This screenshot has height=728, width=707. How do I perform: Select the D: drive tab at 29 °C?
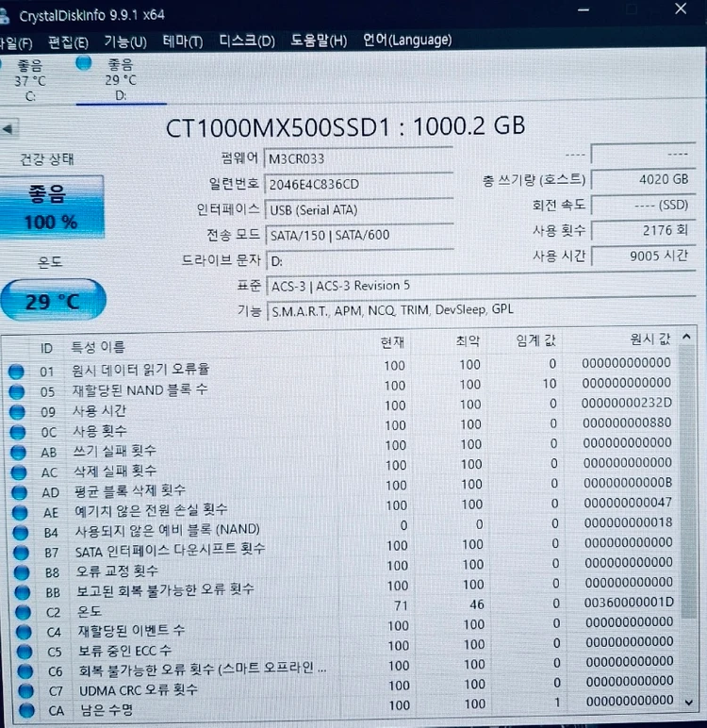[x=121, y=79]
